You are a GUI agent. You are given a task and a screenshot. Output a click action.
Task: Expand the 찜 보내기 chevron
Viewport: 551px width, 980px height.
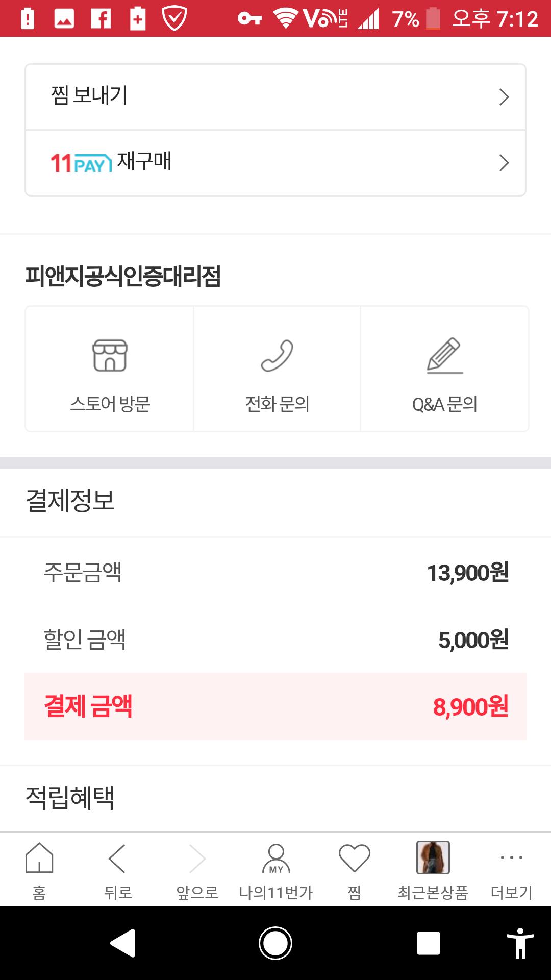504,97
